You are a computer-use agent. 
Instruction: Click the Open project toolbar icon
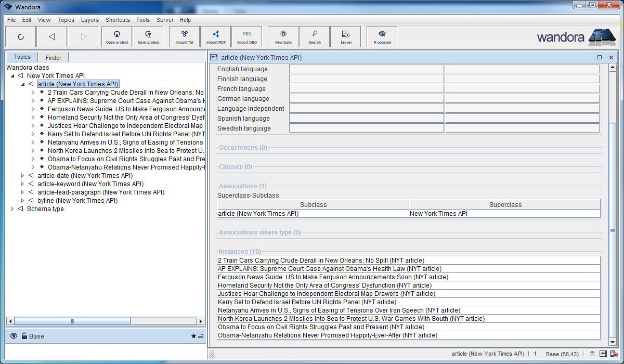pyautogui.click(x=117, y=36)
